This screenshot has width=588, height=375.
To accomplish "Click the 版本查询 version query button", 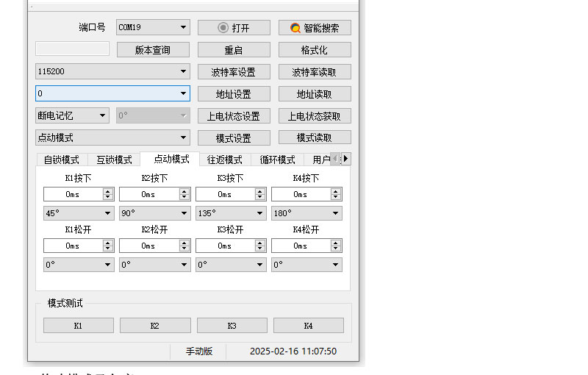I will (153, 50).
